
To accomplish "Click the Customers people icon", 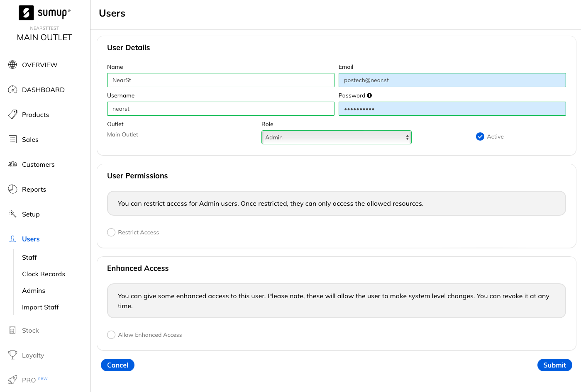I will tap(13, 164).
